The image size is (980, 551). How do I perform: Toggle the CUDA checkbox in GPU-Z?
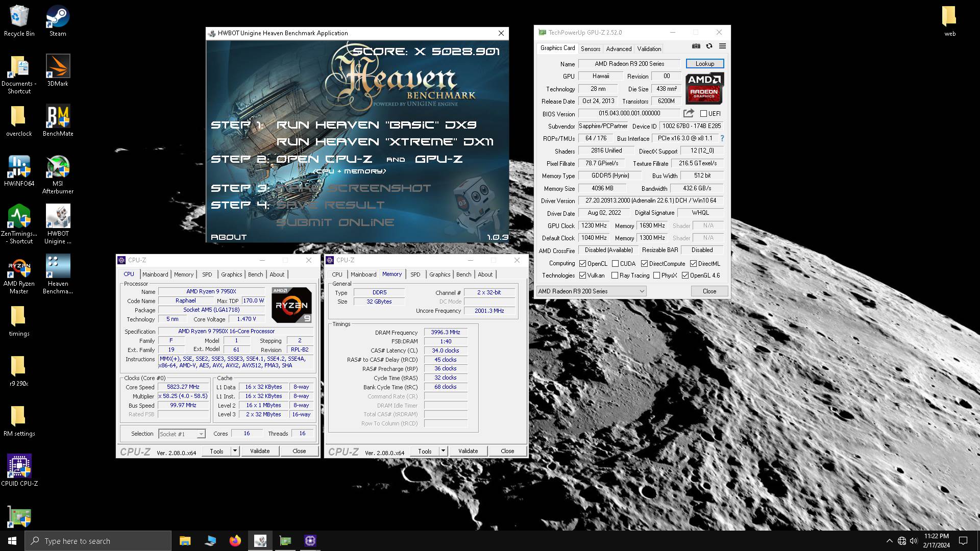pyautogui.click(x=616, y=264)
